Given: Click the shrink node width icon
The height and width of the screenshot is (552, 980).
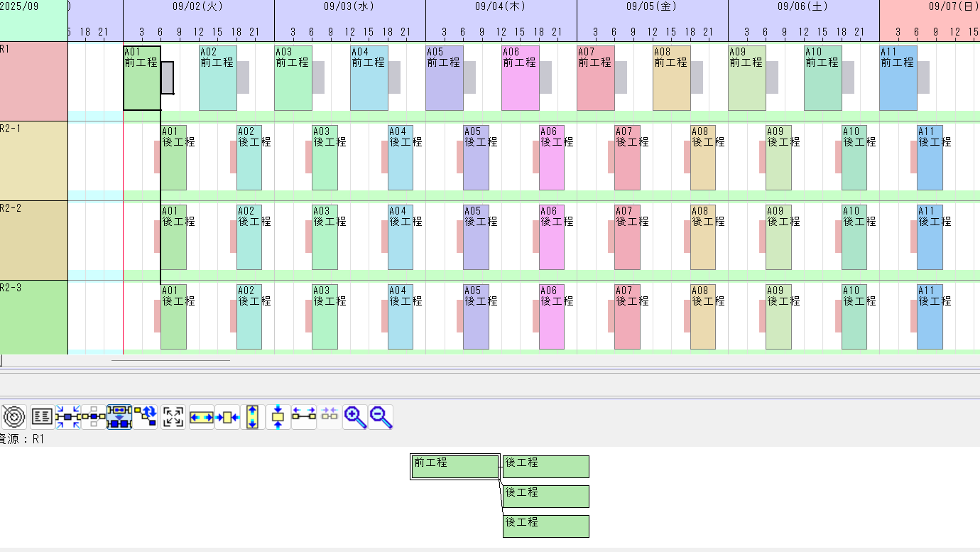Looking at the screenshot, I should point(227,416).
